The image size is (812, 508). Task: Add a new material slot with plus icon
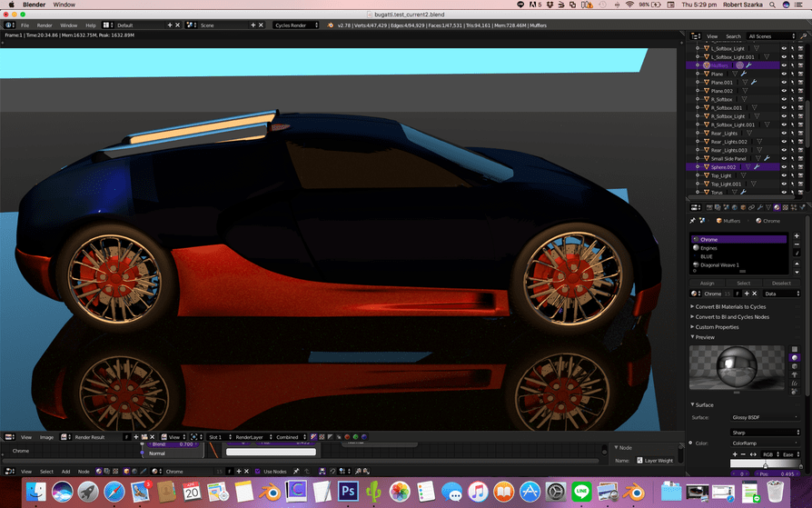tap(797, 236)
